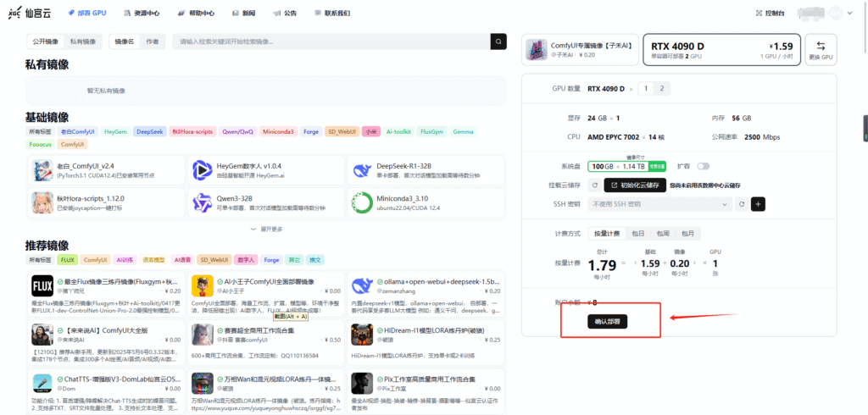The height and width of the screenshot is (415, 868).
Task: Switch to the 私有镜像 tab
Action: [82, 41]
